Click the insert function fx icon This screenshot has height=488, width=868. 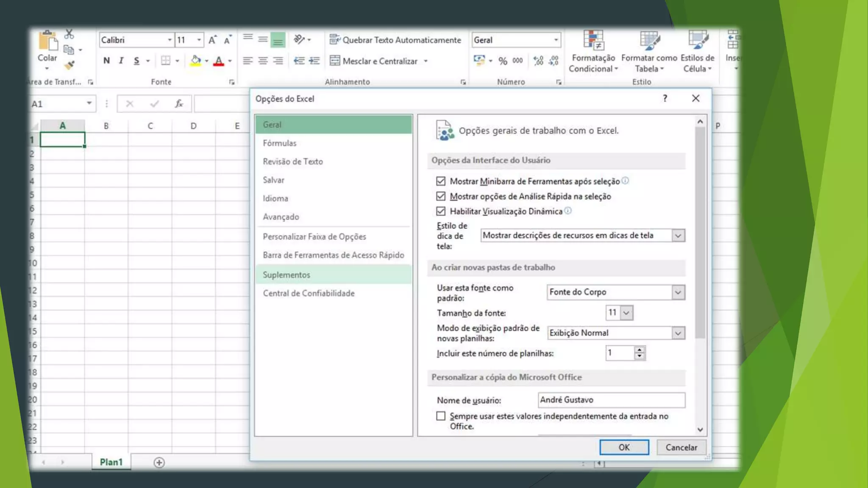179,104
